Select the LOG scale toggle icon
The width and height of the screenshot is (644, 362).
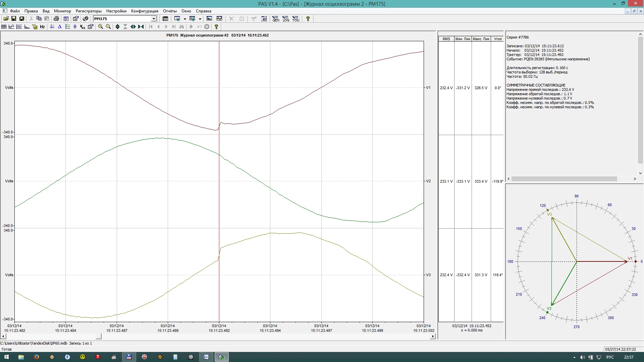tap(285, 18)
